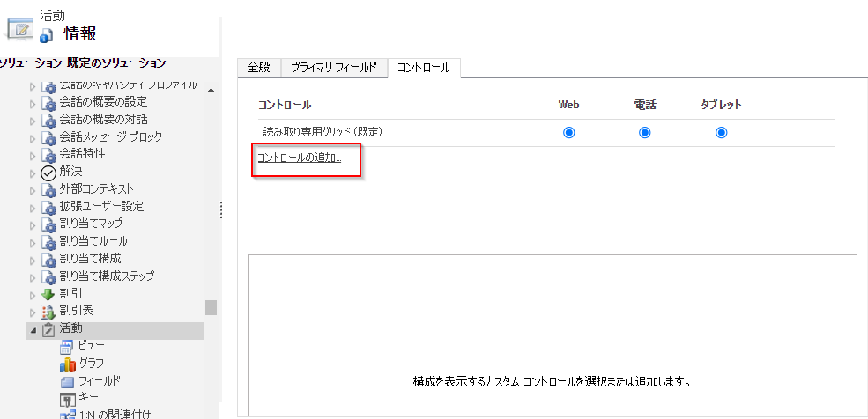Expand the 会話特性 node
868x419 pixels.
(x=32, y=155)
